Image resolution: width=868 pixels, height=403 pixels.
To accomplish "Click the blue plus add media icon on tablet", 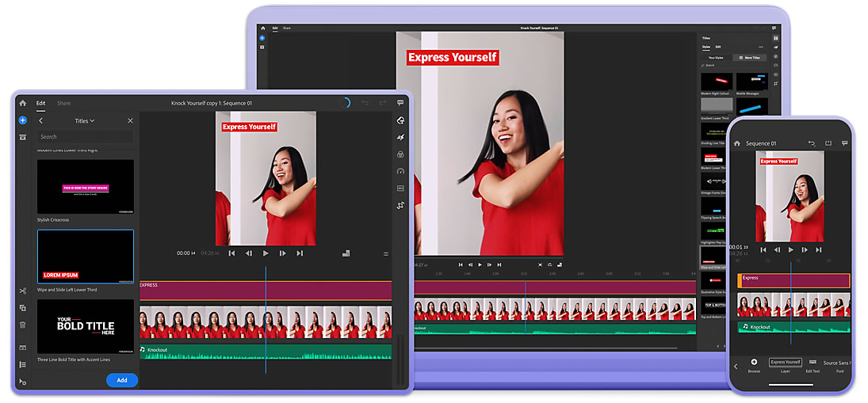I will pos(22,120).
